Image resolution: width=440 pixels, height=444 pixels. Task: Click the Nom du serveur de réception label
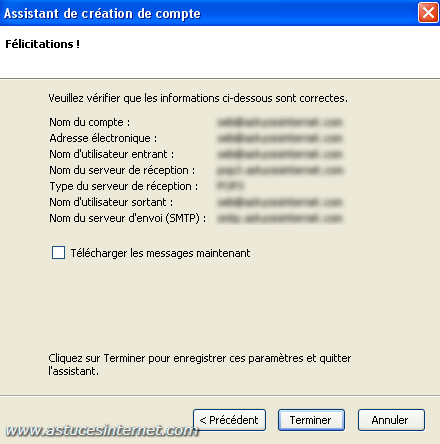coord(122,170)
